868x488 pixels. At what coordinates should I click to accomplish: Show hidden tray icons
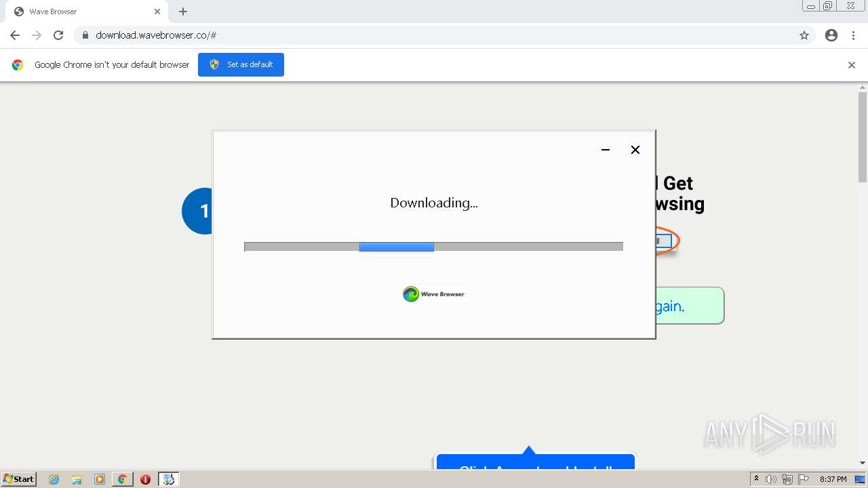coord(756,479)
